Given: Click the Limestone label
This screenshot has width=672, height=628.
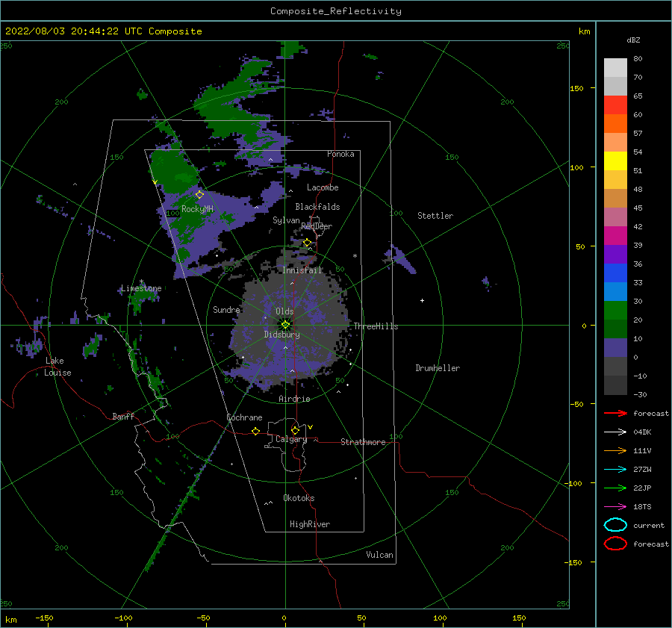Looking at the screenshot, I should [141, 288].
